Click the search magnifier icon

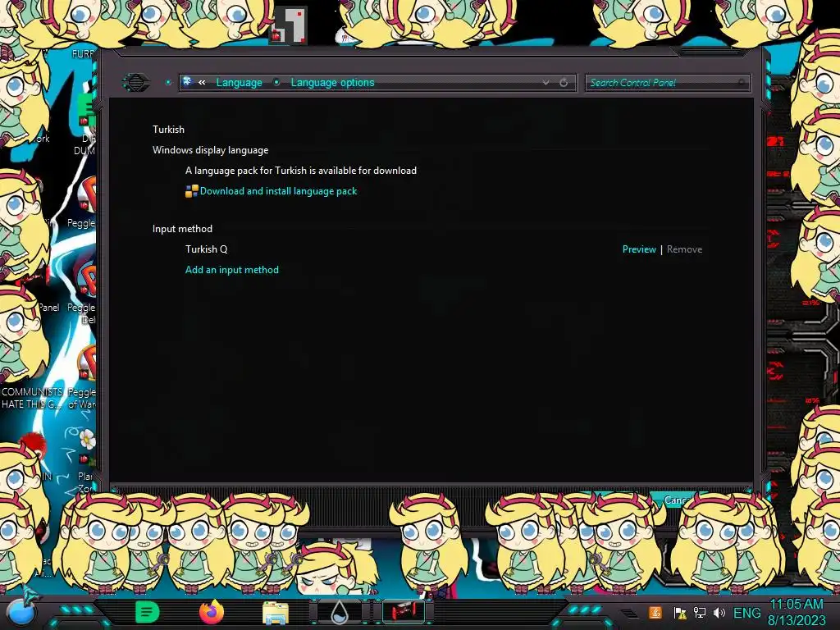pyautogui.click(x=742, y=83)
